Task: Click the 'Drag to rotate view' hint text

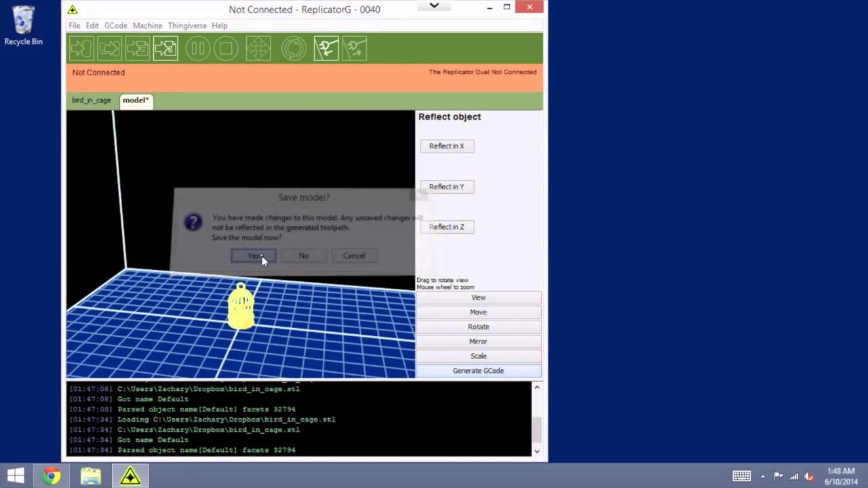Action: pos(443,280)
